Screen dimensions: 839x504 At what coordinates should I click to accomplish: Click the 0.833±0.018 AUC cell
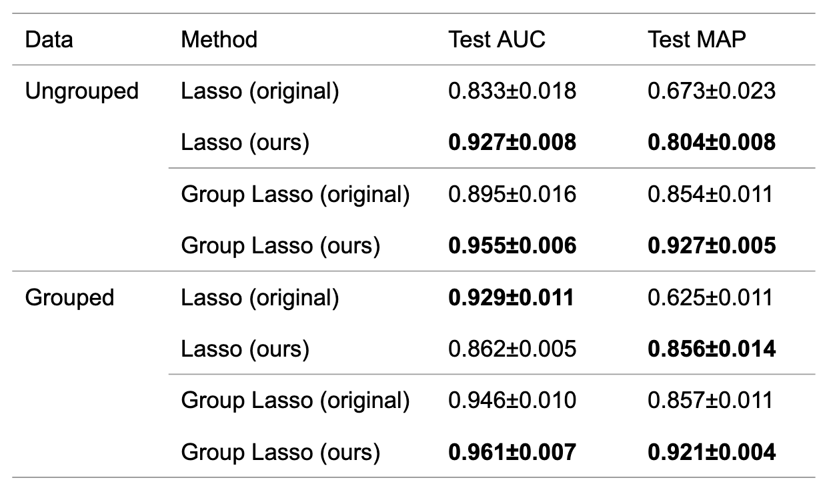[x=512, y=91]
